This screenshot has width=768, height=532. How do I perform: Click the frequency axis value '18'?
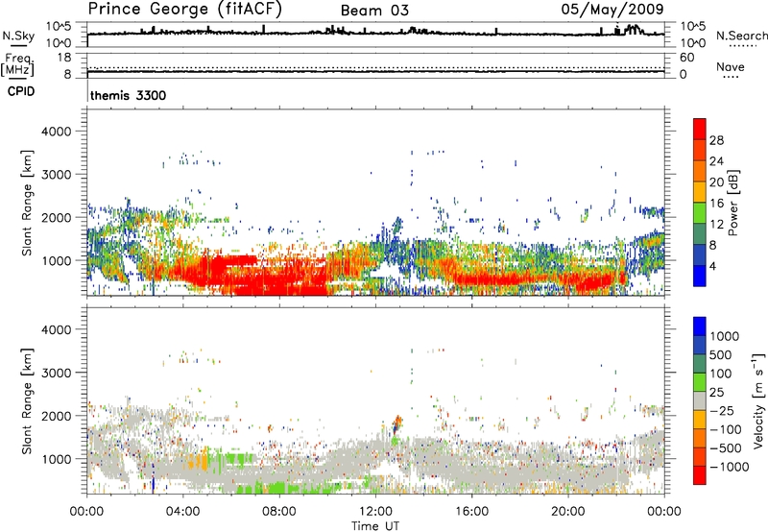64,58
